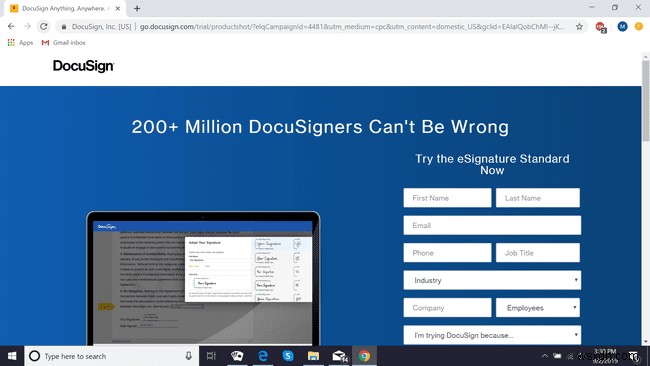Open the Industry dropdown
The image size is (650, 366).
coord(492,280)
